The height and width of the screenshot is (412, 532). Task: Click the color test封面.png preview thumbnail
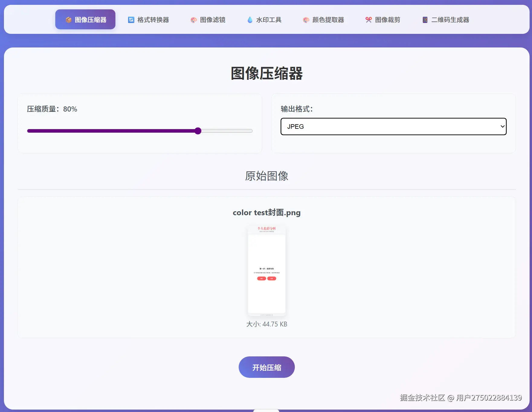point(266,270)
